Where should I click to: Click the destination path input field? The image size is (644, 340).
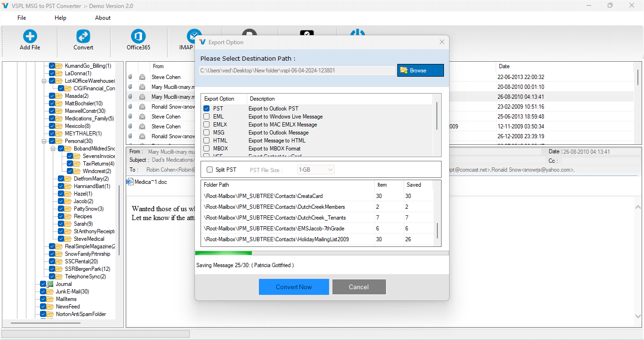[297, 71]
